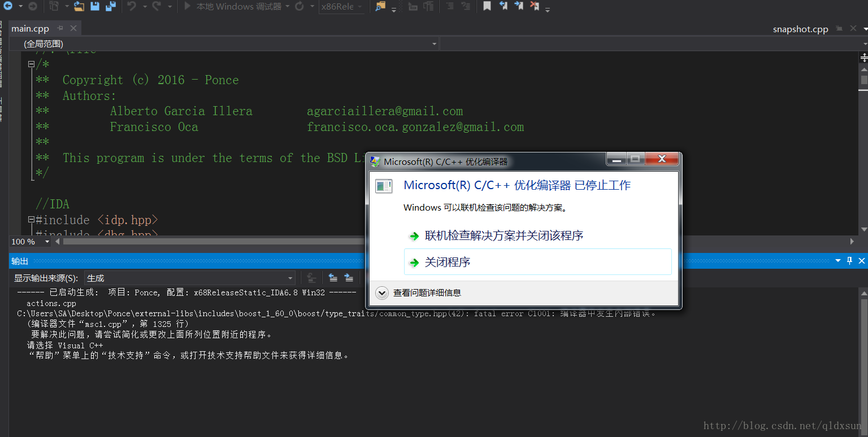868x437 pixels.
Task: Click the fatal error C1001 output line
Action: (x=337, y=313)
